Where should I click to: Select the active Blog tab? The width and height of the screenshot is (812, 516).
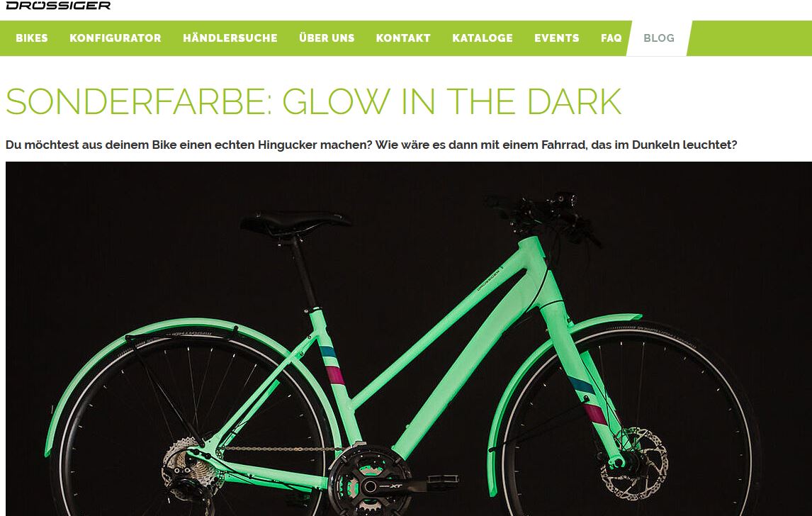[659, 38]
